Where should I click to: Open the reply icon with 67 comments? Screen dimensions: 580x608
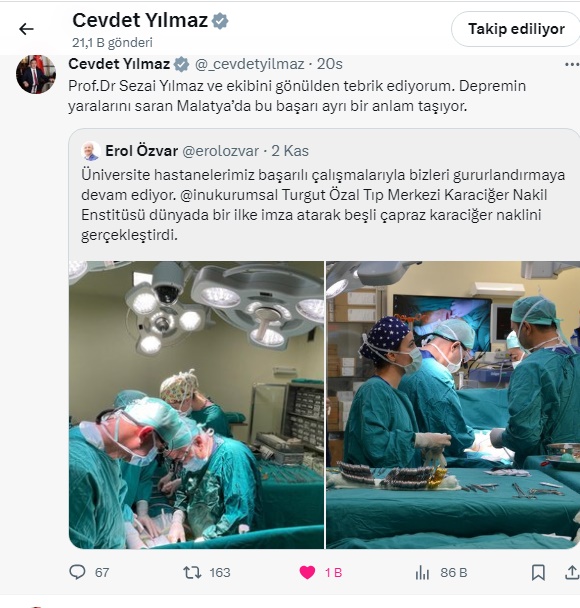coord(77,572)
